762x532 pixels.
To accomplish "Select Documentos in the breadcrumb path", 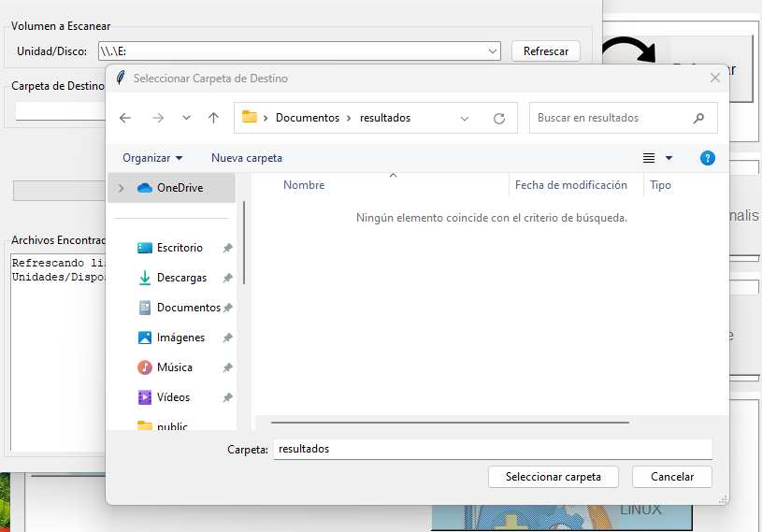I will click(x=308, y=118).
